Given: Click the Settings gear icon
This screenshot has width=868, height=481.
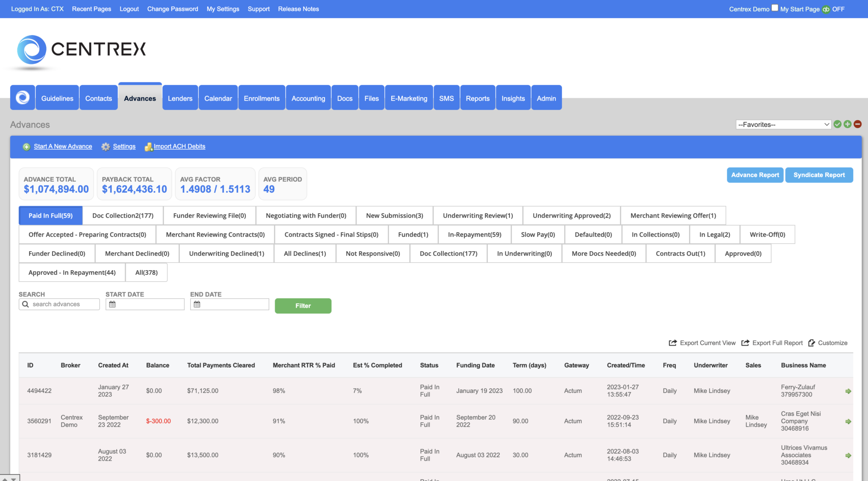Looking at the screenshot, I should (106, 147).
